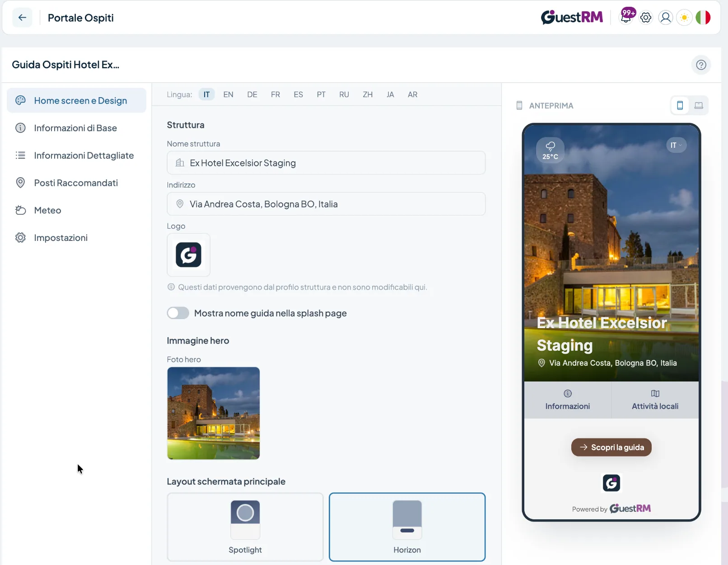The width and height of the screenshot is (728, 565).
Task: Open Posti Raccomandati section
Action: 77,183
